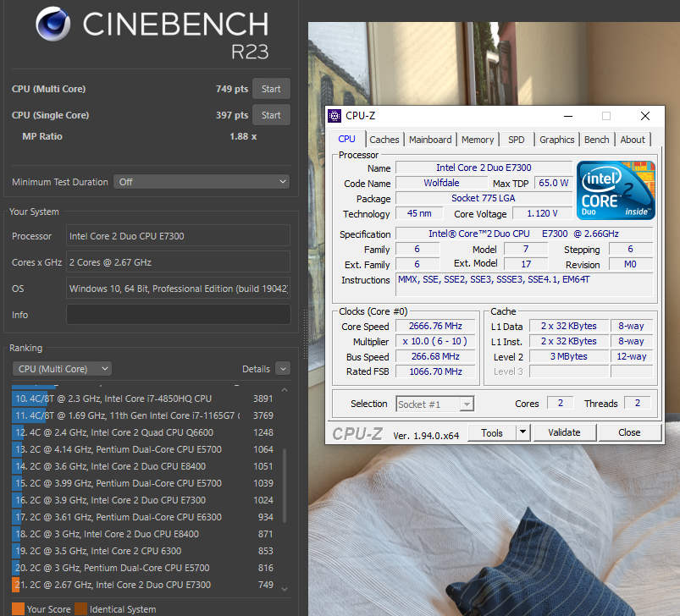Open the Mainboard tab in CPU-Z
This screenshot has height=616, width=680.
click(430, 140)
